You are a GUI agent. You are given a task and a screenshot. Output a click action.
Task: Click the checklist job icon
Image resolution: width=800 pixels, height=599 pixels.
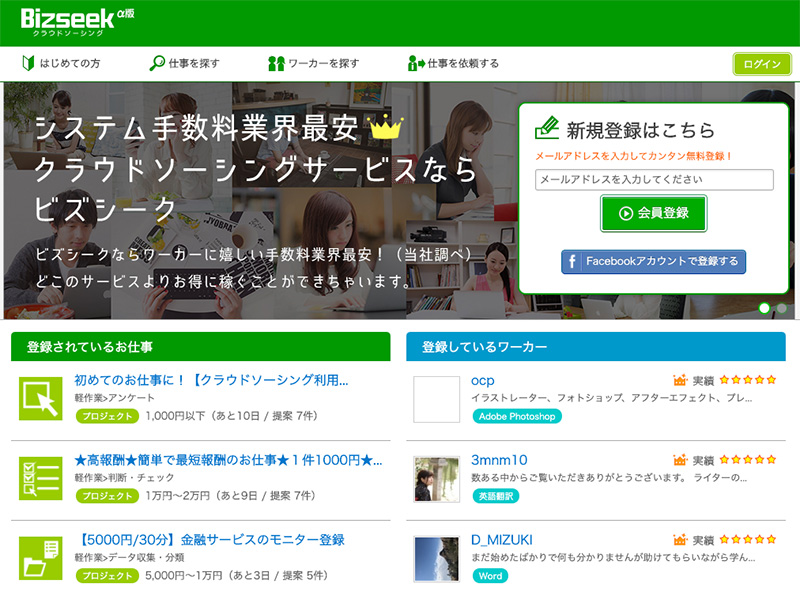point(40,478)
